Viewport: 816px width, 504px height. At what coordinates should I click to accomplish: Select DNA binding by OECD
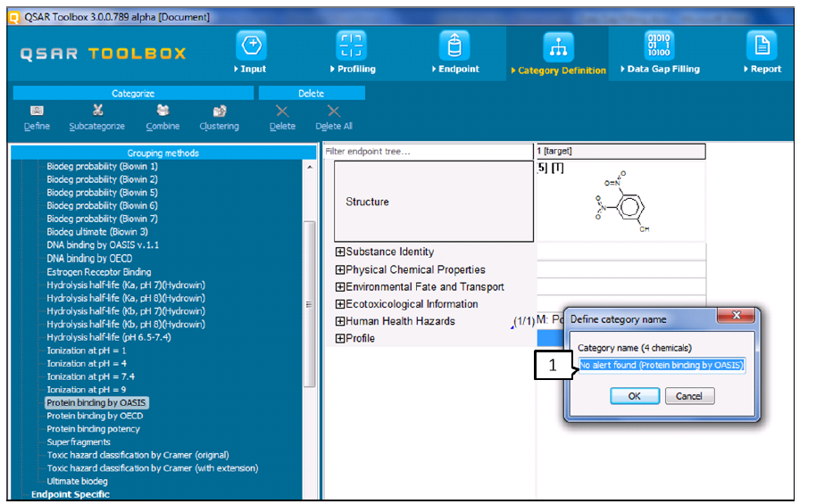(x=89, y=259)
